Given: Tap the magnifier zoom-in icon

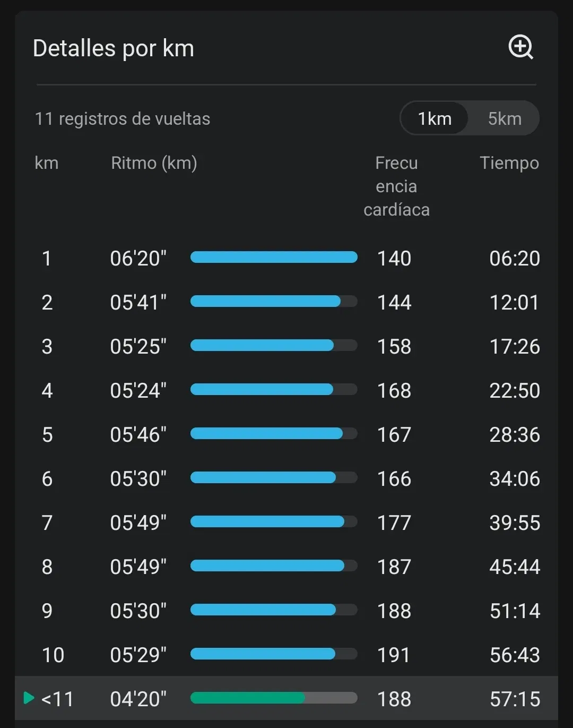Looking at the screenshot, I should [x=520, y=47].
